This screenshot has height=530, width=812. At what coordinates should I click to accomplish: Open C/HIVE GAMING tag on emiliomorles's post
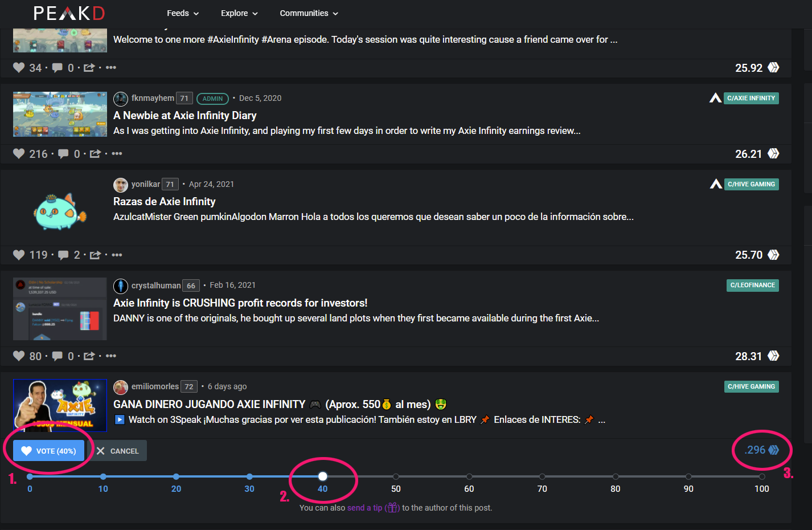(752, 386)
